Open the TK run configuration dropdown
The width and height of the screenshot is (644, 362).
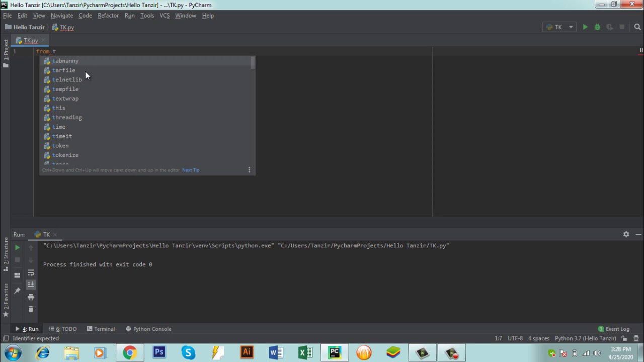(x=560, y=27)
